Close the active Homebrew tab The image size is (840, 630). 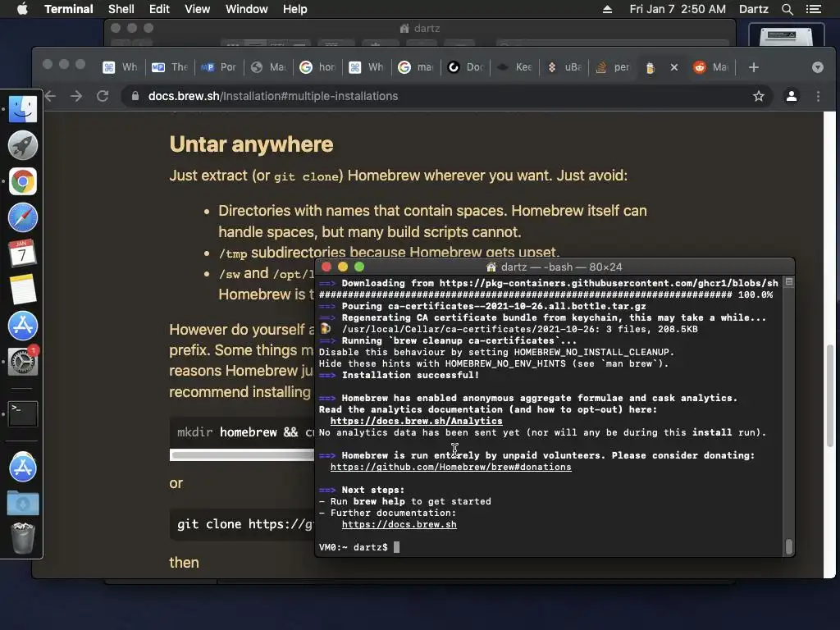tap(674, 67)
